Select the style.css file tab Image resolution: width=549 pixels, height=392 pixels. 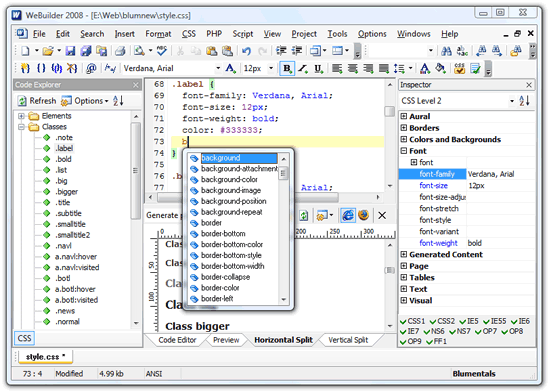[x=45, y=357]
